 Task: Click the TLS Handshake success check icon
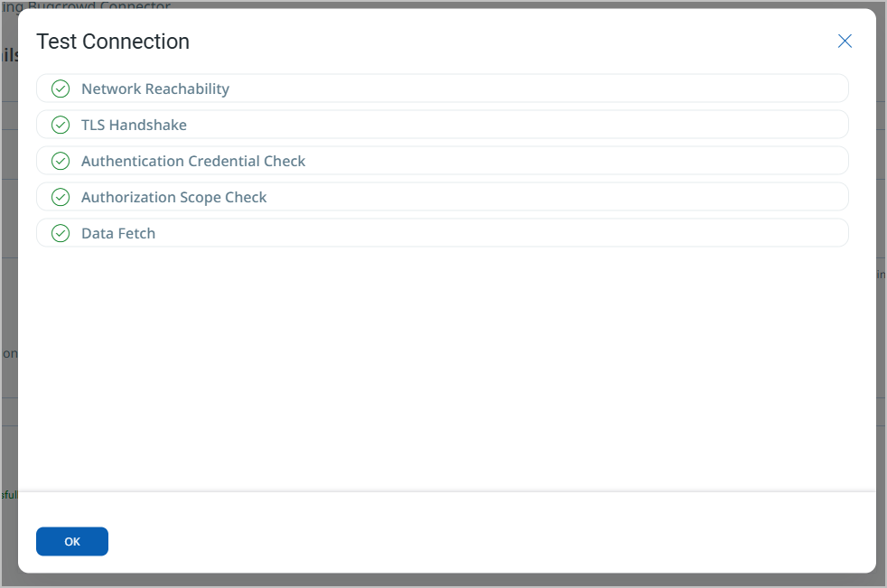click(61, 125)
